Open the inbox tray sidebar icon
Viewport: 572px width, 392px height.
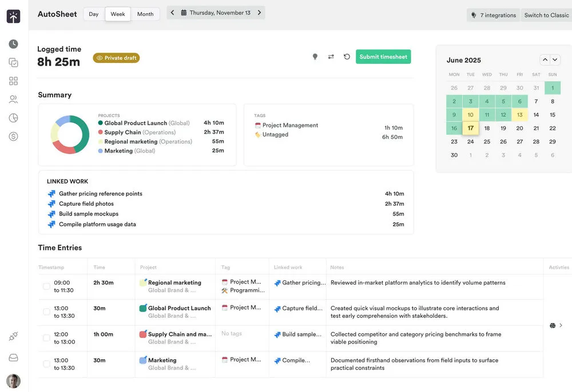point(14,358)
